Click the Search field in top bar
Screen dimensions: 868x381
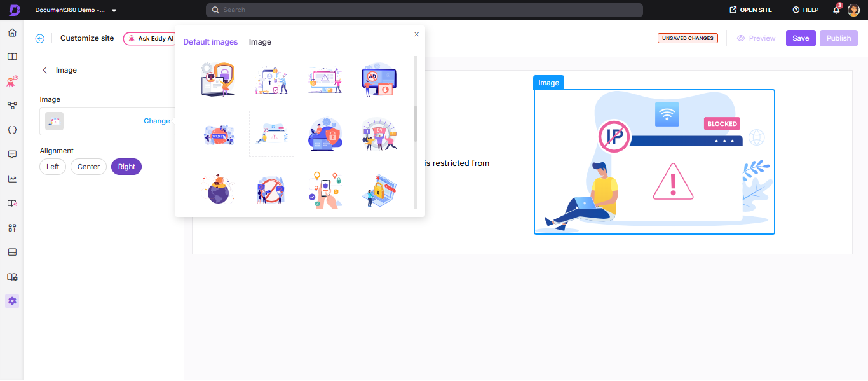pos(424,10)
